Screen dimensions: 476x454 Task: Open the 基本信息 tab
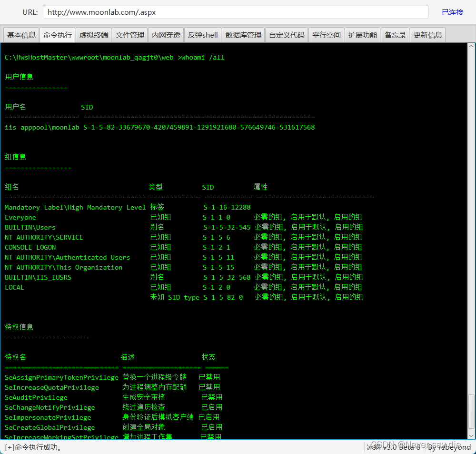click(x=21, y=35)
